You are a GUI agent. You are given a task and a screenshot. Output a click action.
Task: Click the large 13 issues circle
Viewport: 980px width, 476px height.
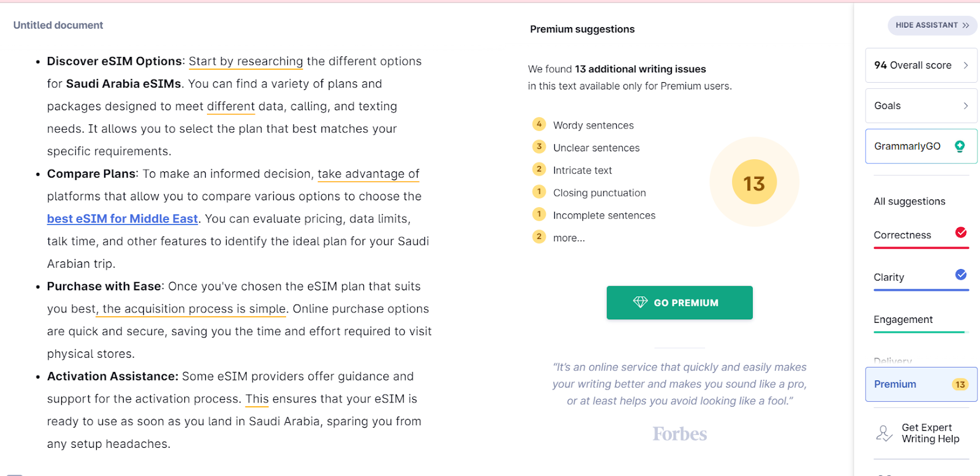point(754,183)
